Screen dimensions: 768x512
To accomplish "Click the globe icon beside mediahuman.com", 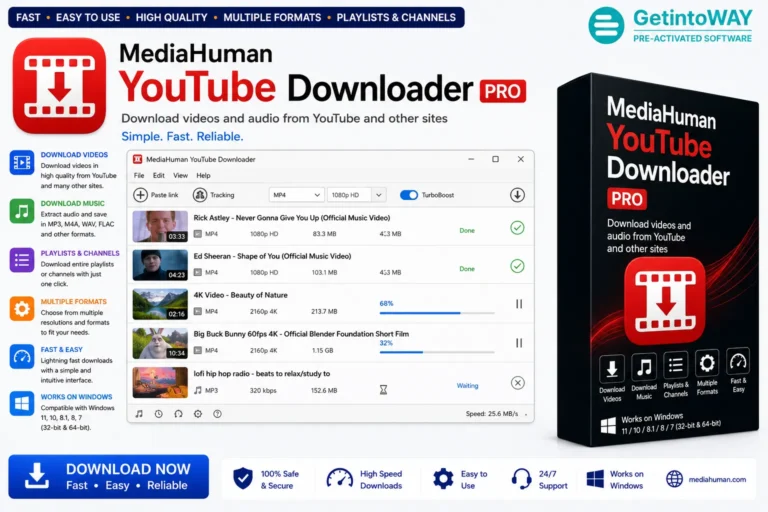I will coord(674,479).
